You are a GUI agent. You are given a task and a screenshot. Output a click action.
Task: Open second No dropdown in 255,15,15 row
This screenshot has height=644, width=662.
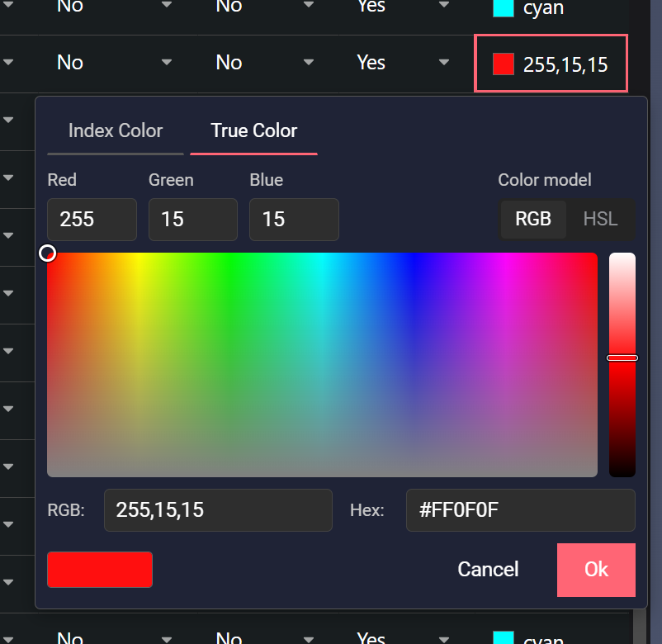tap(309, 63)
